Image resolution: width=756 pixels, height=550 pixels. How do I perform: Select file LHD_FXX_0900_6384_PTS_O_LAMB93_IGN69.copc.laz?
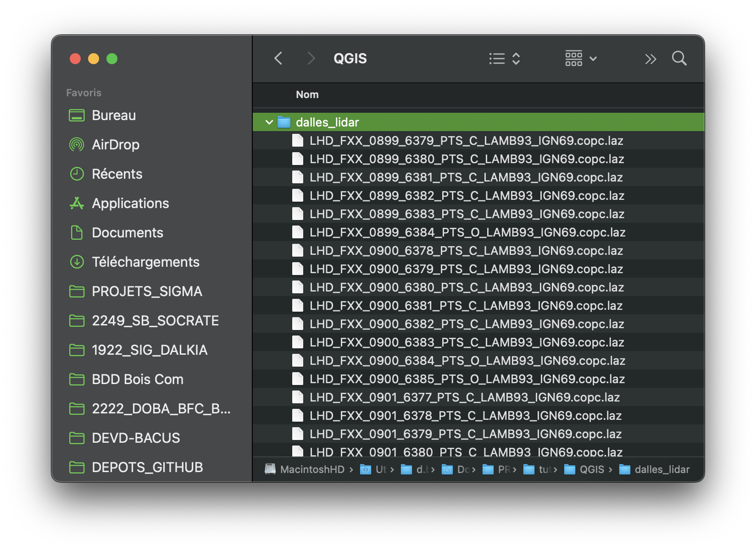point(478,361)
